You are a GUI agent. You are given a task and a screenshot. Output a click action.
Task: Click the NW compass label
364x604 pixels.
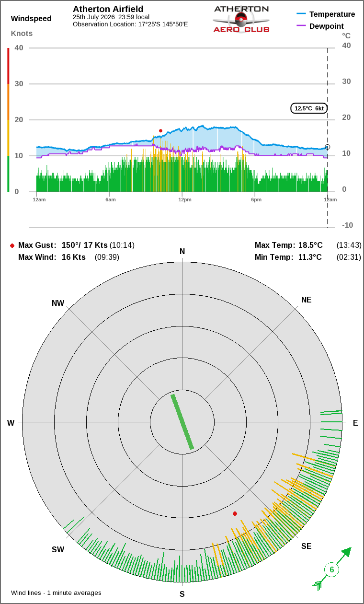58,303
